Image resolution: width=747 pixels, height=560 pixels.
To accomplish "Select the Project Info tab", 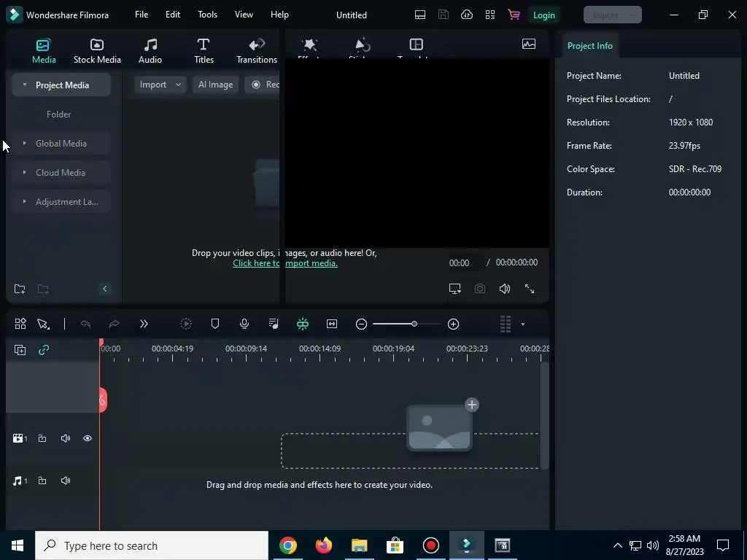I will [589, 46].
